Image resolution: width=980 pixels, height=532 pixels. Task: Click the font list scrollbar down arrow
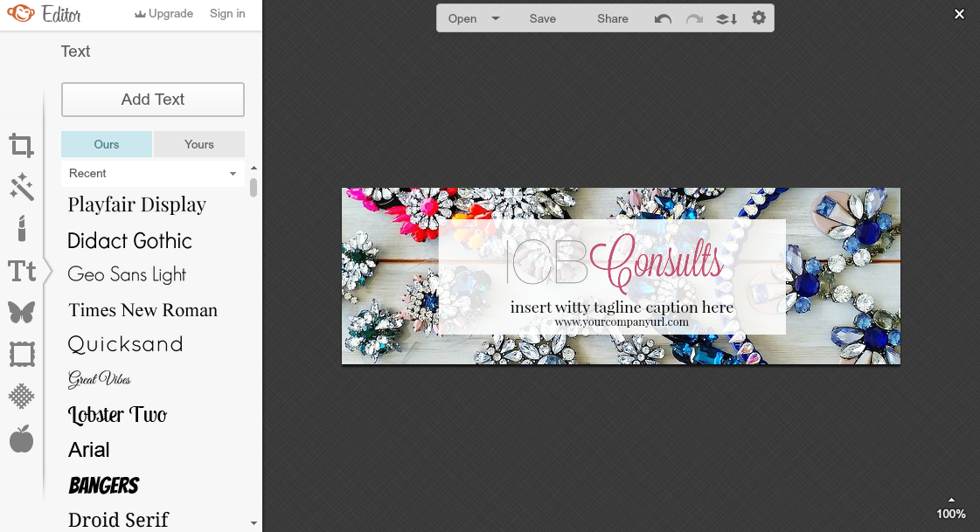254,523
